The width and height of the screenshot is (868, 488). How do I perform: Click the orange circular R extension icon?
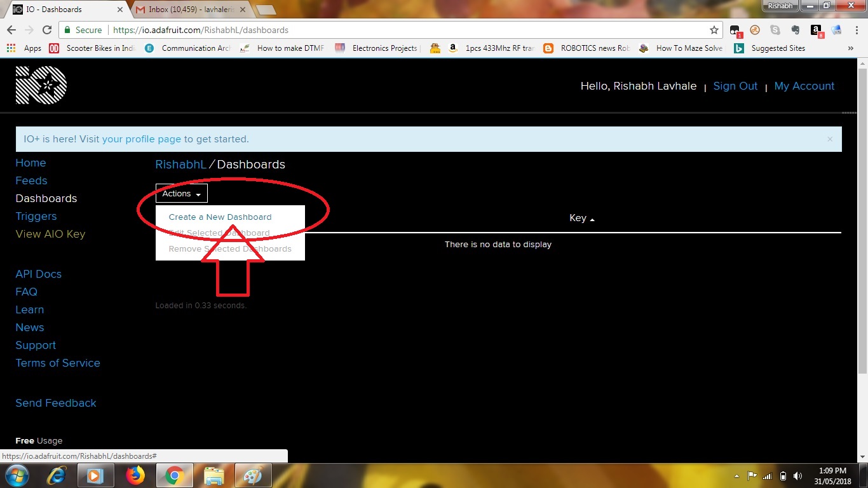(755, 30)
